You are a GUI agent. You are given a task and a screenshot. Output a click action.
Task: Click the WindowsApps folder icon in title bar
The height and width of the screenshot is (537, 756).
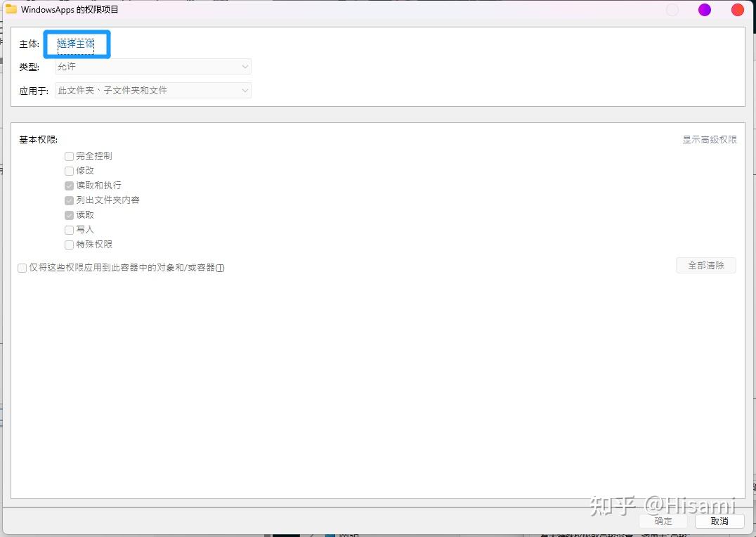[x=11, y=9]
